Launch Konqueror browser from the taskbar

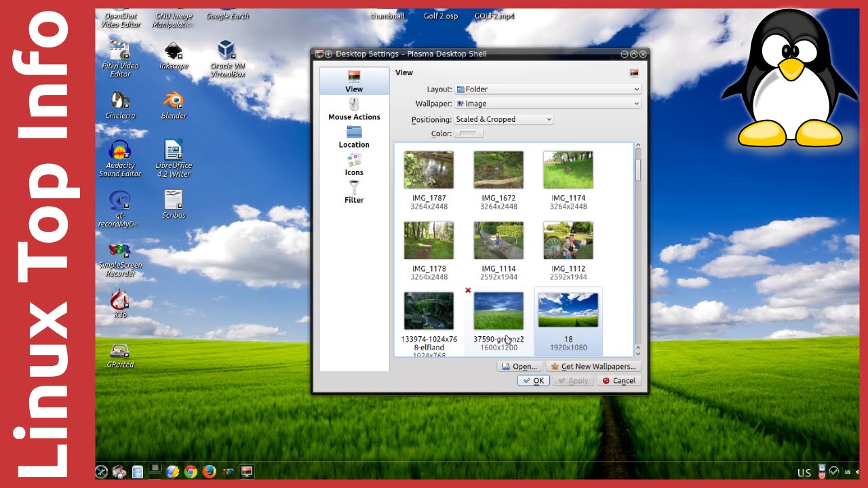point(172,472)
